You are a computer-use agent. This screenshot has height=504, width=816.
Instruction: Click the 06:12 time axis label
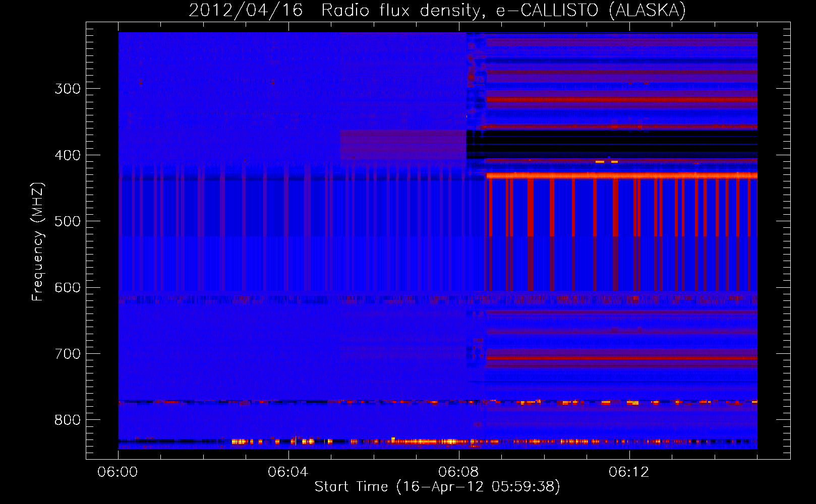(x=629, y=472)
